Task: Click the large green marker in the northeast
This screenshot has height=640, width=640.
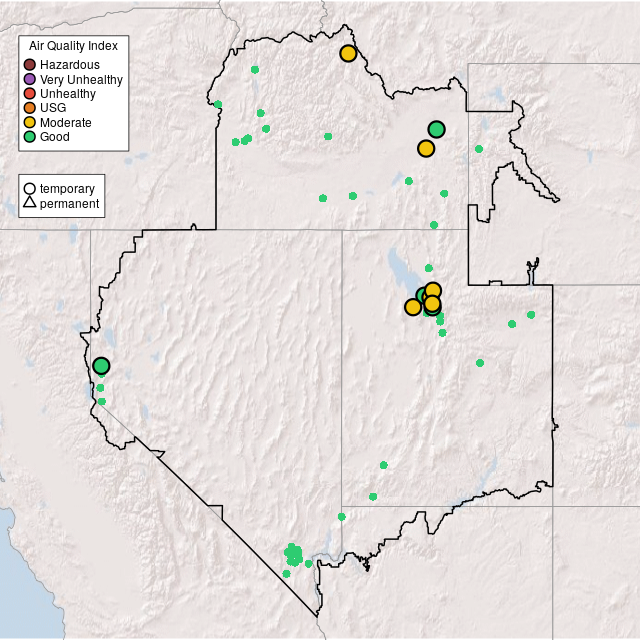Action: 436,129
